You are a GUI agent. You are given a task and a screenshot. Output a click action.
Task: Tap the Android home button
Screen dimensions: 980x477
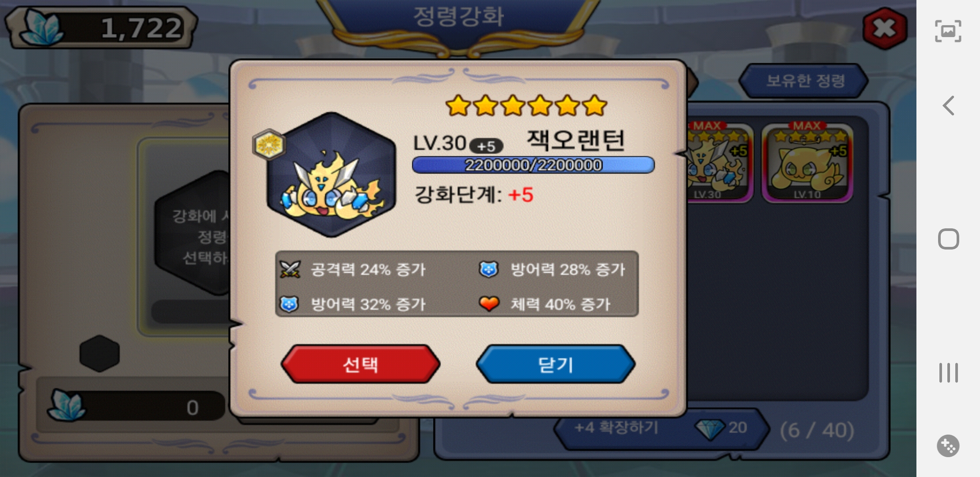click(x=948, y=239)
